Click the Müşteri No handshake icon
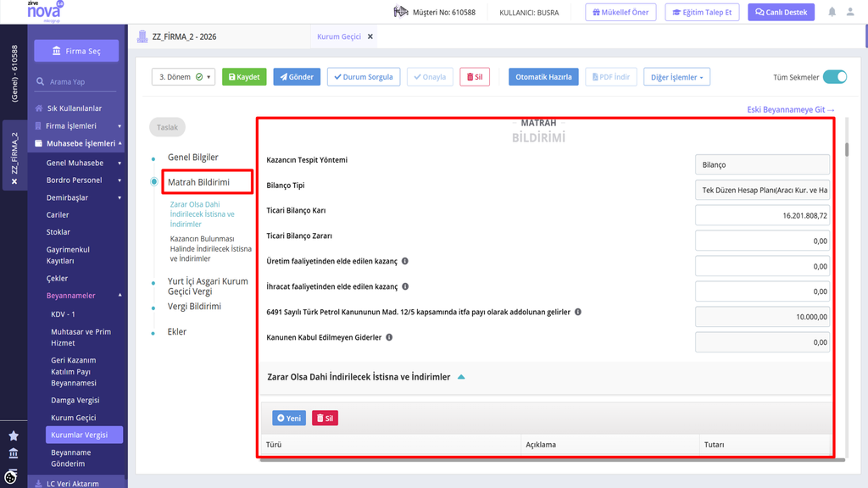Viewport: 868px width, 488px height. coord(401,12)
